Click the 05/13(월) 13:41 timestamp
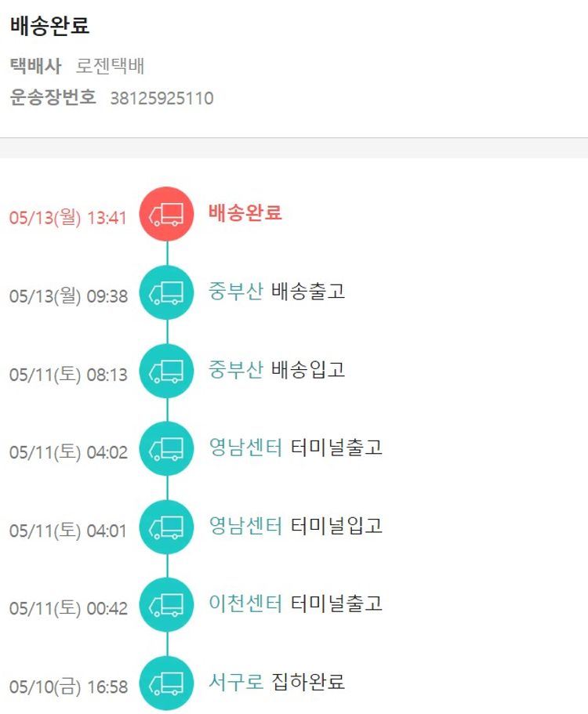 pos(68,218)
